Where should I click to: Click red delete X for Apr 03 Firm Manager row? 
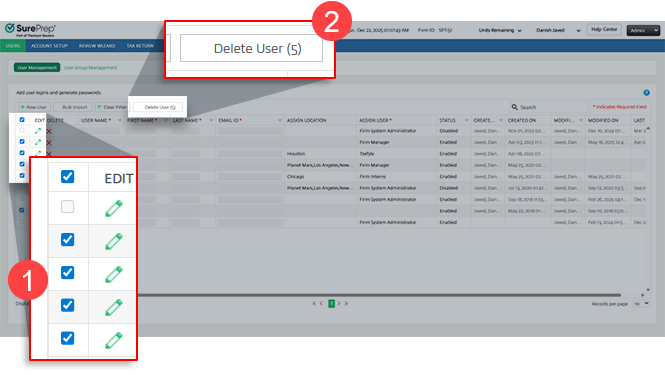(49, 143)
